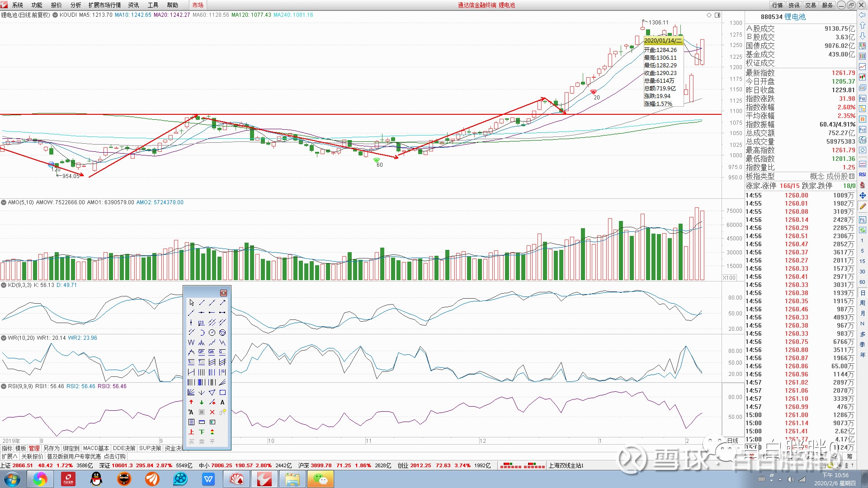The height and width of the screenshot is (488, 868).
Task: Open the 分析 menu
Action: coord(75,5)
